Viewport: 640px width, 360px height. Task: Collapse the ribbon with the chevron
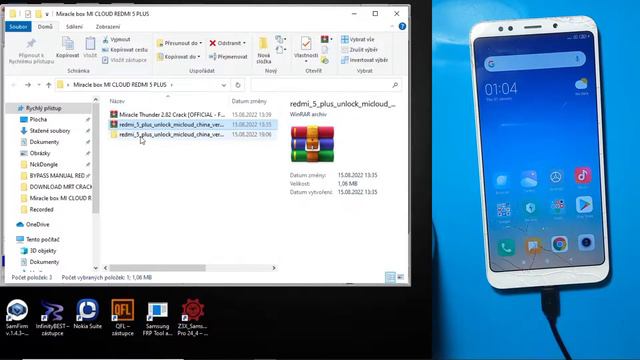(x=392, y=27)
